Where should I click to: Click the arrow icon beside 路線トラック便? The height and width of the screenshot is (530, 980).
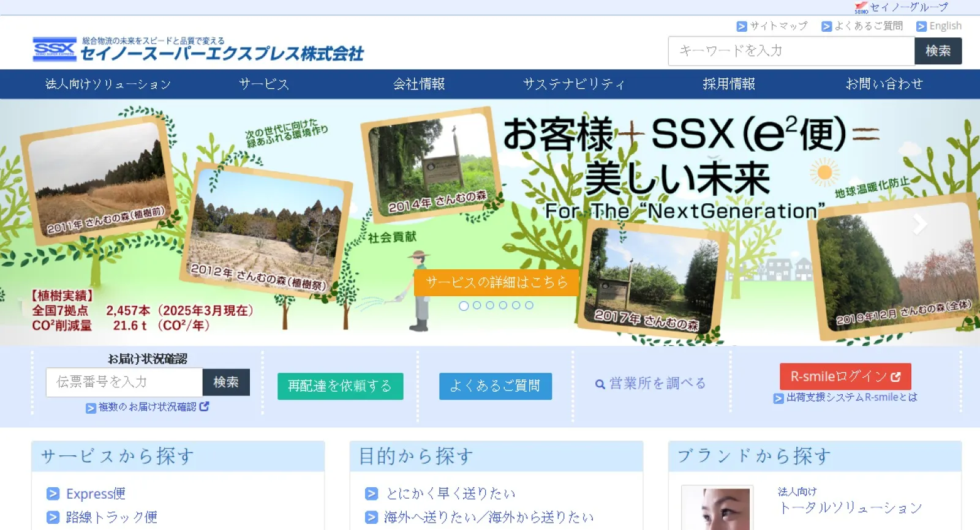click(53, 518)
